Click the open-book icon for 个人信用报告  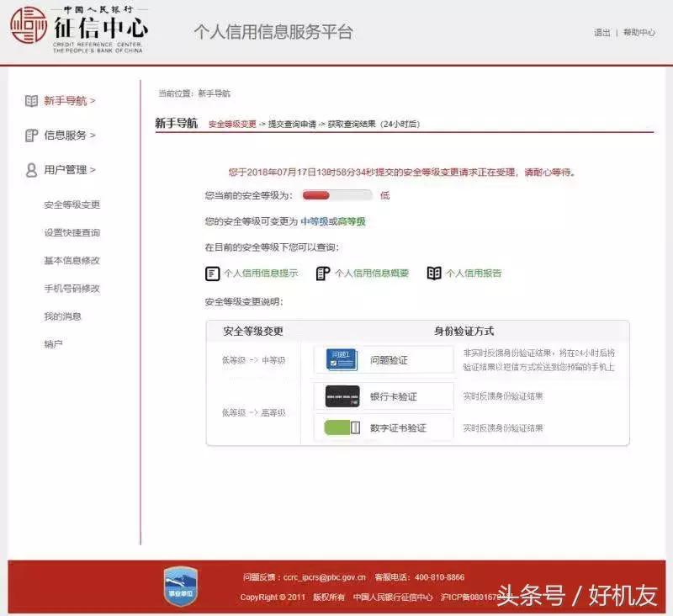click(x=434, y=272)
